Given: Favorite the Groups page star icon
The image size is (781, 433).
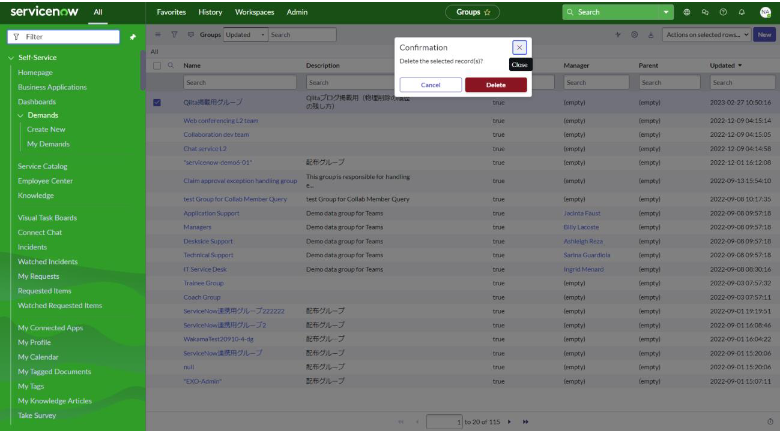Looking at the screenshot, I should pyautogui.click(x=487, y=12).
